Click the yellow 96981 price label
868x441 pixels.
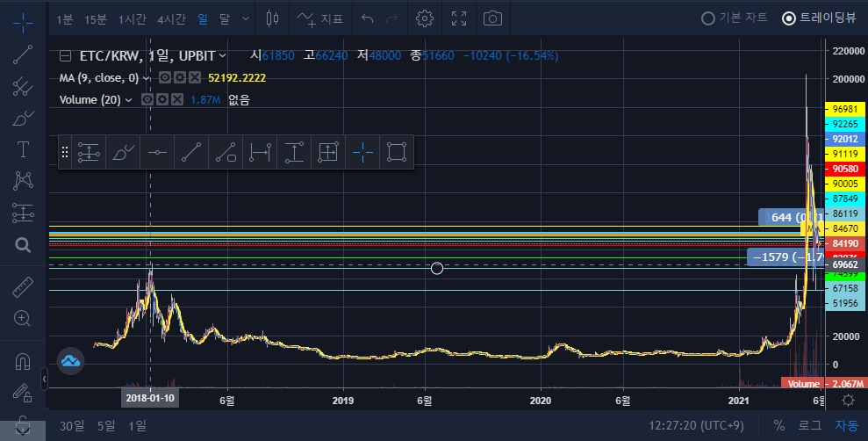click(845, 109)
